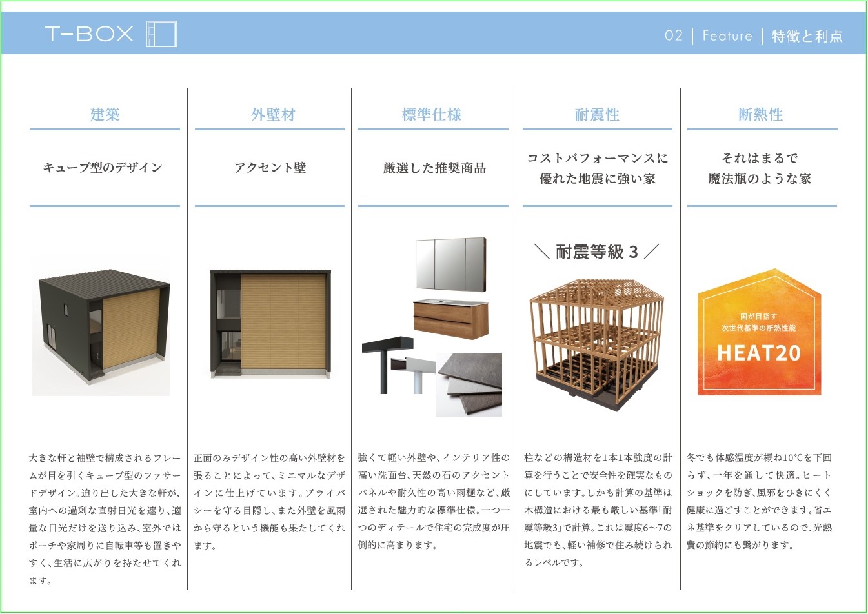Click the paragraph starting '大きな軒と袖壁で'
Image resolution: width=868 pixels, height=614 pixels.
[105, 519]
